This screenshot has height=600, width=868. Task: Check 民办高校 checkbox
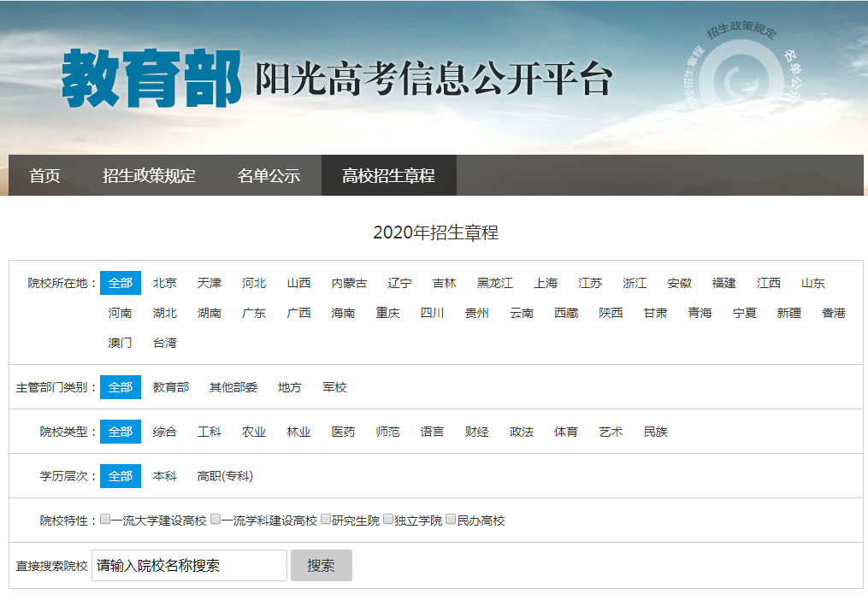(x=452, y=519)
